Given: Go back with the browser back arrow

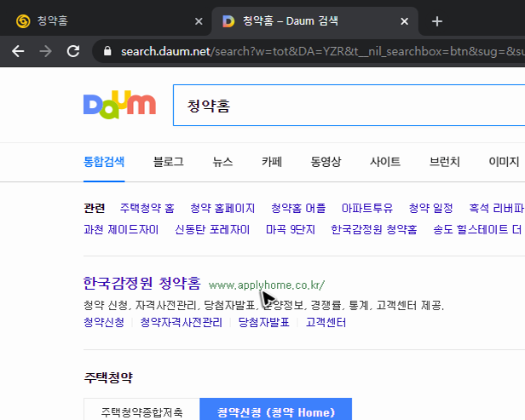Looking at the screenshot, I should pyautogui.click(x=18, y=51).
